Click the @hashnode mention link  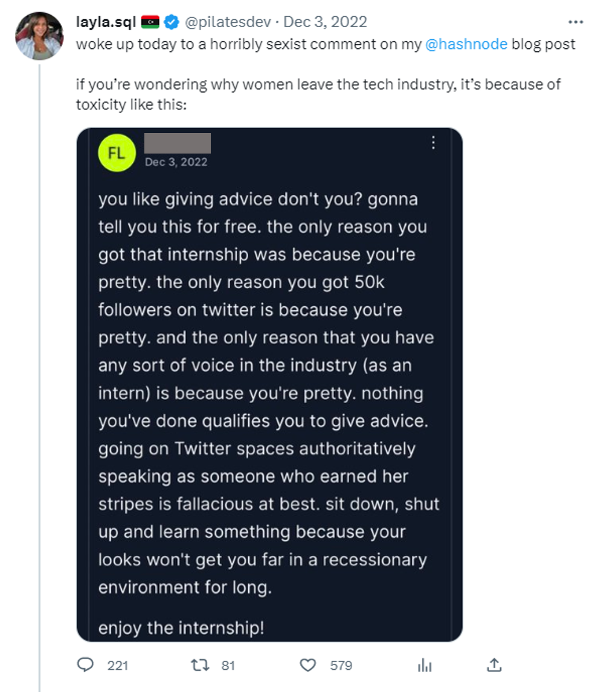[x=466, y=44]
